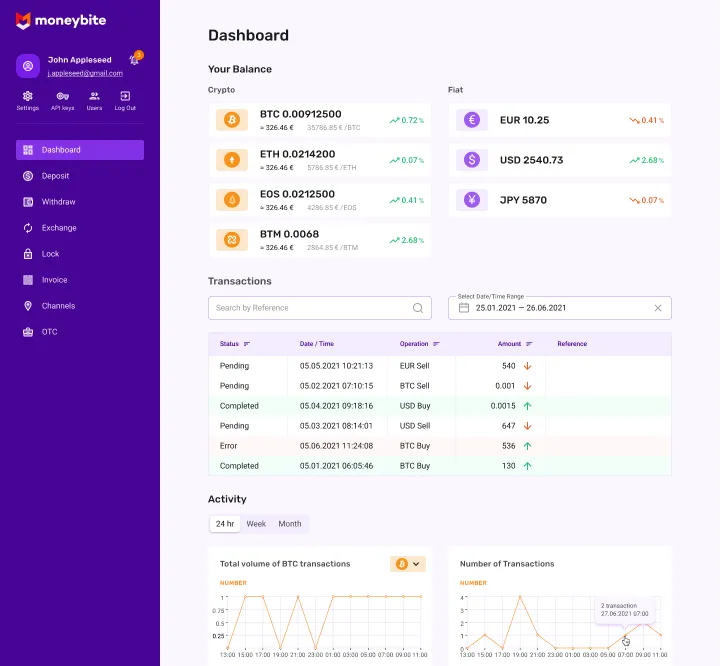
Task: Click the Search by Reference field
Action: 310,308
